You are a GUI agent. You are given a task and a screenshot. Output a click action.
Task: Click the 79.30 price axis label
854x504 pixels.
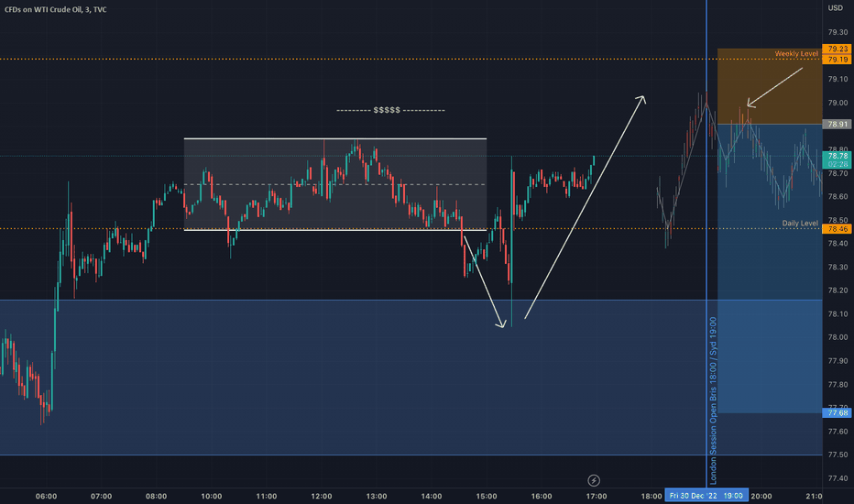click(x=838, y=32)
